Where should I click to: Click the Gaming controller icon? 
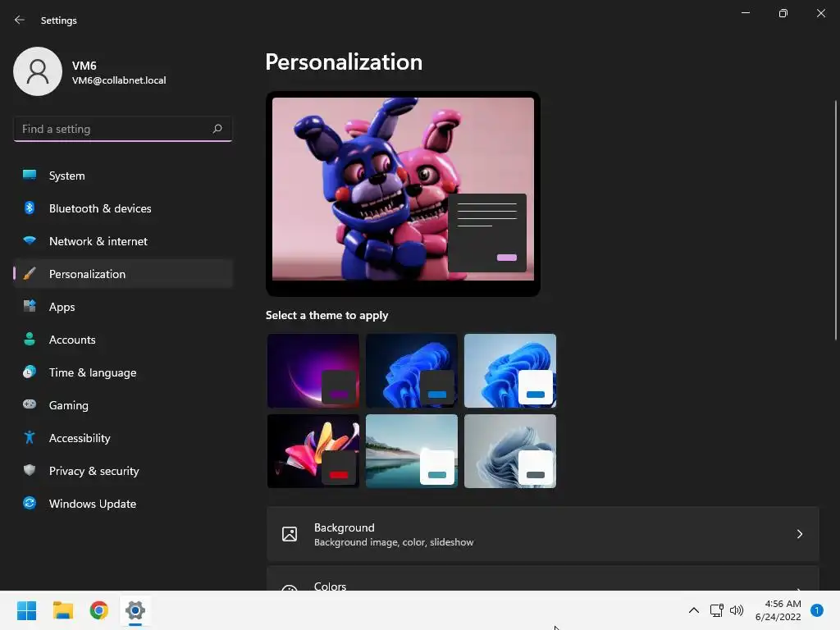pyautogui.click(x=30, y=404)
